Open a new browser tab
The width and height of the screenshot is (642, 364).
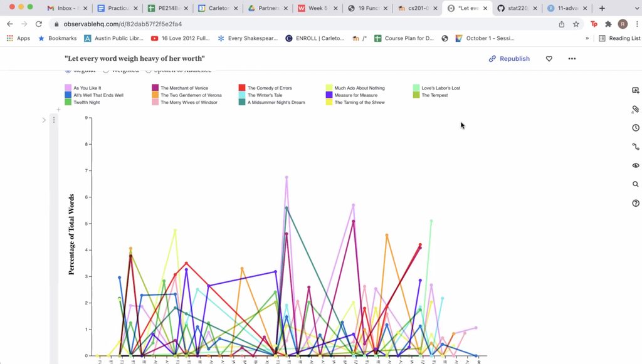tap(602, 8)
